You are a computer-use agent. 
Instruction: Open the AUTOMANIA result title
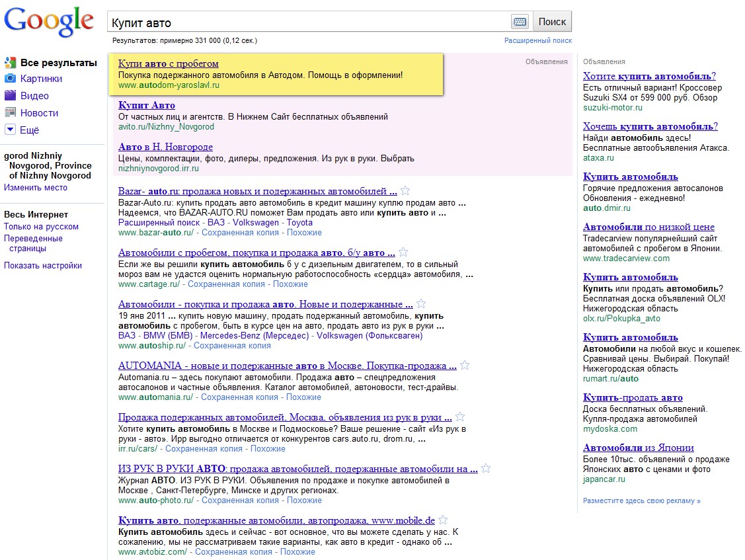[x=287, y=366]
